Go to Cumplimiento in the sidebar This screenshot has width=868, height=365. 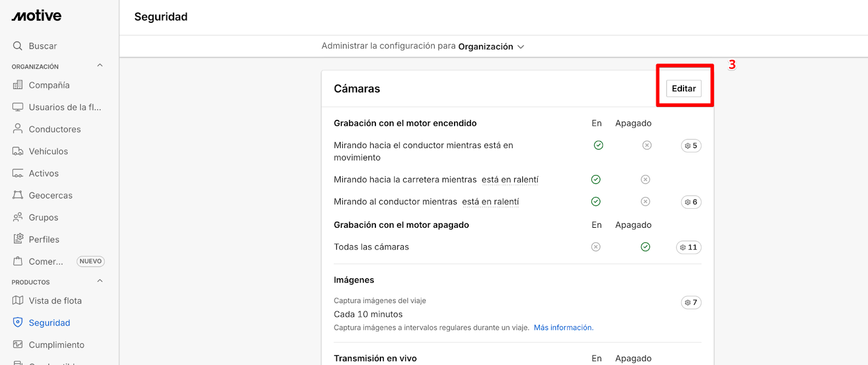[x=56, y=345]
